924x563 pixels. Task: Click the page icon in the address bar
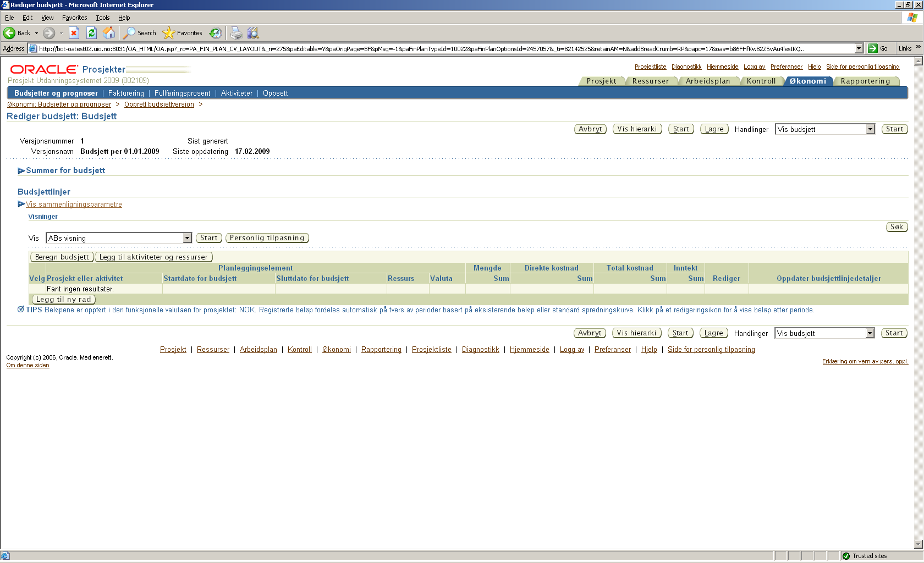(32, 48)
